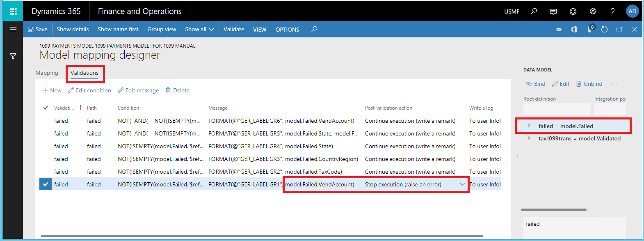
Task: Click the pane splitter handle dots
Action: (518, 157)
